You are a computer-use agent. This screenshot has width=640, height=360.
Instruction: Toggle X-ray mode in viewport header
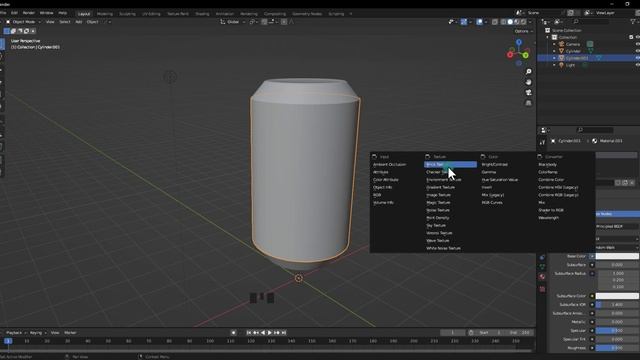(x=495, y=22)
